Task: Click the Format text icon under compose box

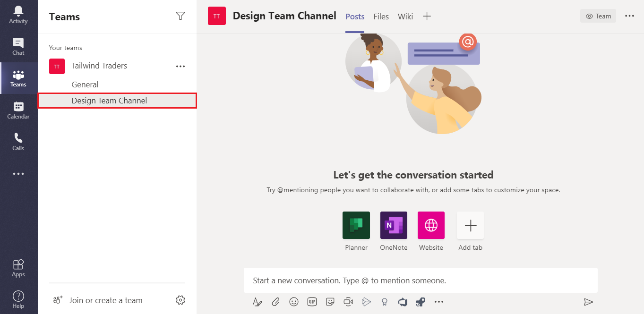Action: (x=257, y=302)
